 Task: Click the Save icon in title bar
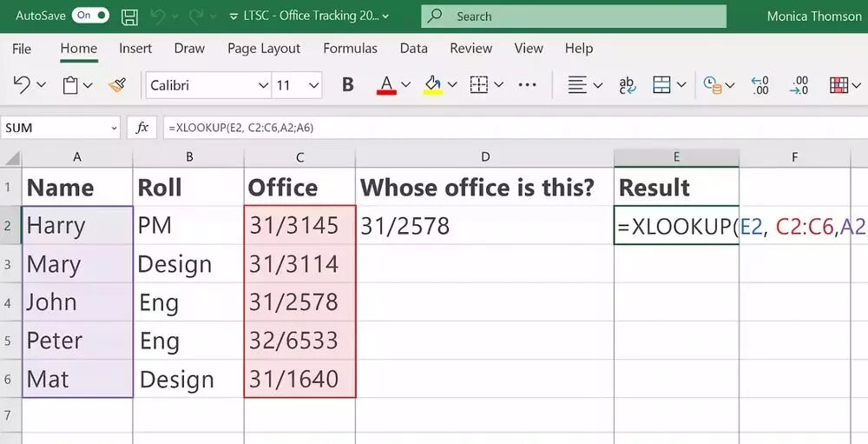click(x=129, y=17)
